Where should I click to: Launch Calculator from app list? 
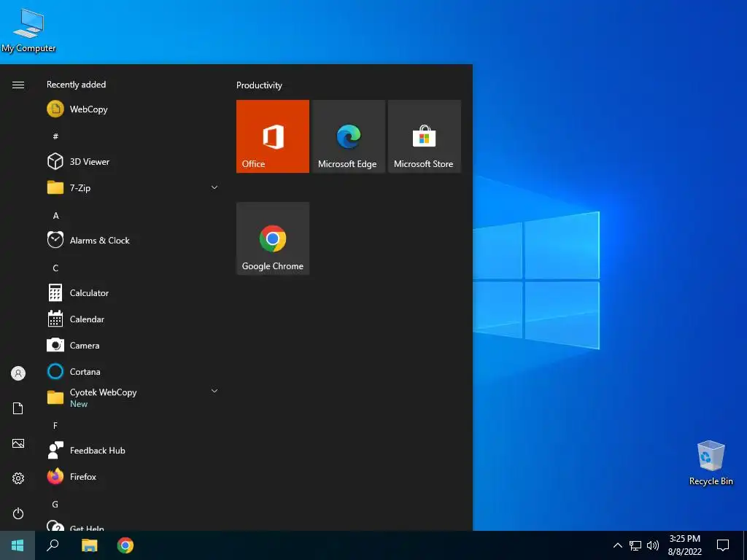[x=133, y=293]
